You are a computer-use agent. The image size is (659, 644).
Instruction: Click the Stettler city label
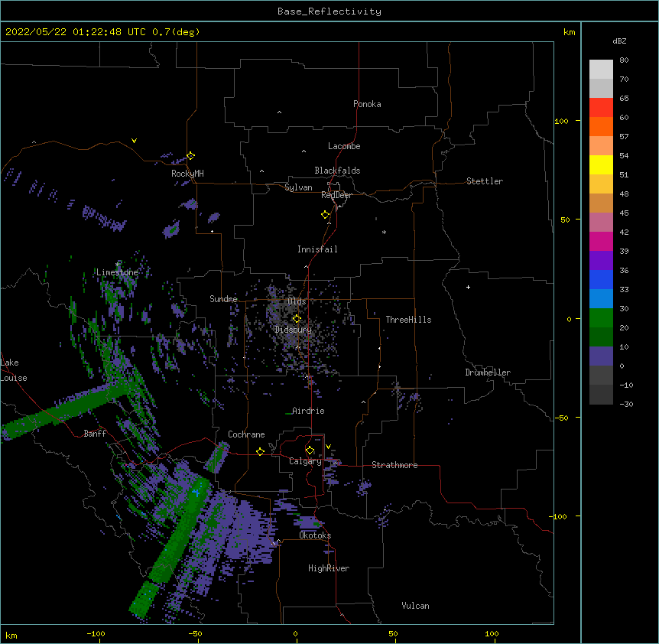(x=484, y=181)
